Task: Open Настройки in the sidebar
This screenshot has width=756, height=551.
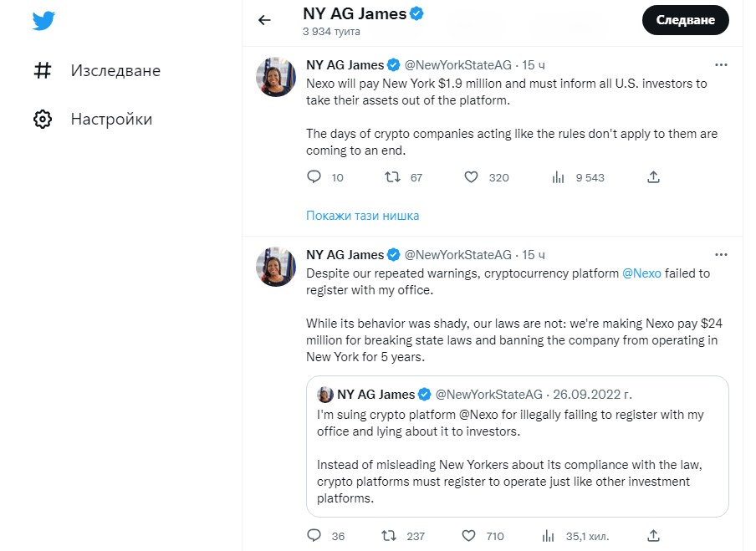Action: [111, 120]
